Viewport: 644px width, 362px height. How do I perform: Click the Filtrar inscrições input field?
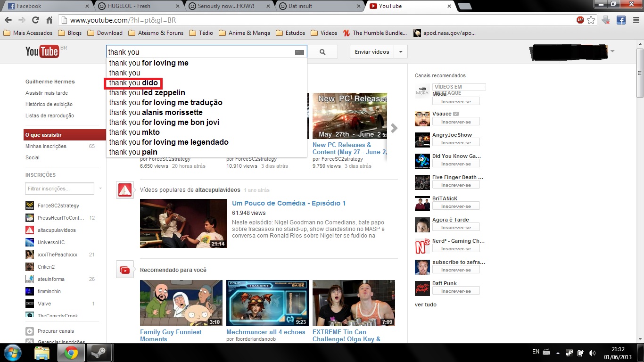60,189
